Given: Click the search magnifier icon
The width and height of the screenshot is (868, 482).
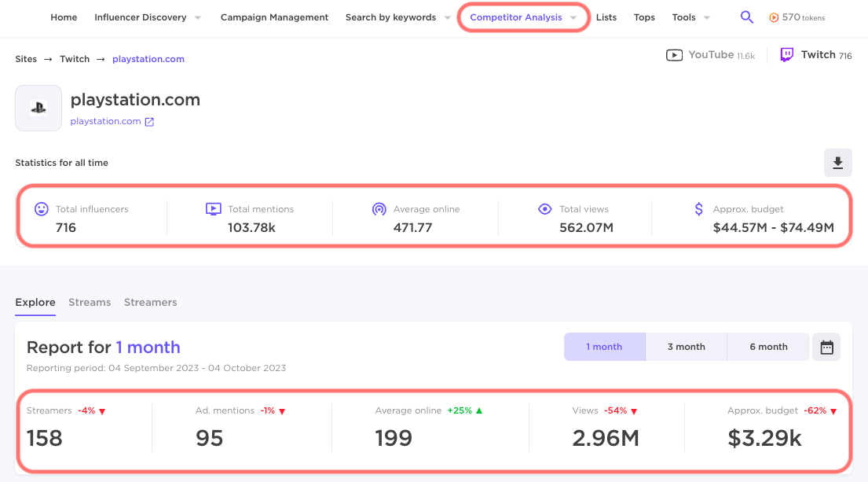Looking at the screenshot, I should point(747,17).
